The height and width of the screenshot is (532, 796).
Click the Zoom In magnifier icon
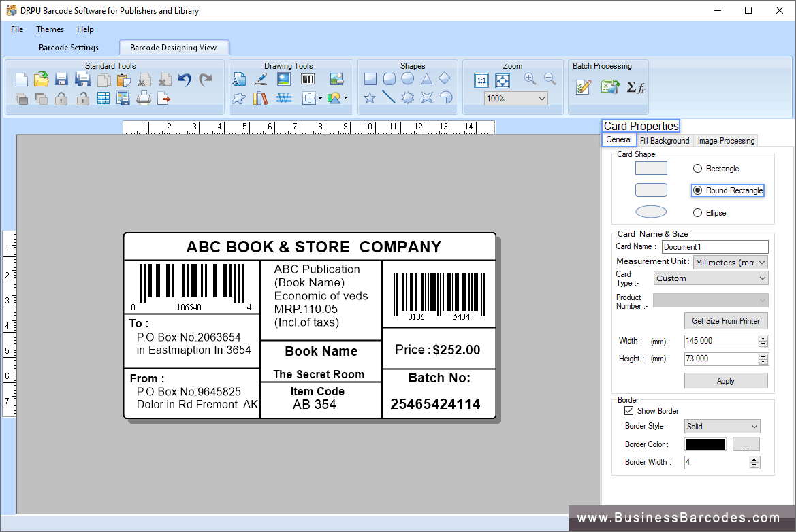[x=530, y=78]
